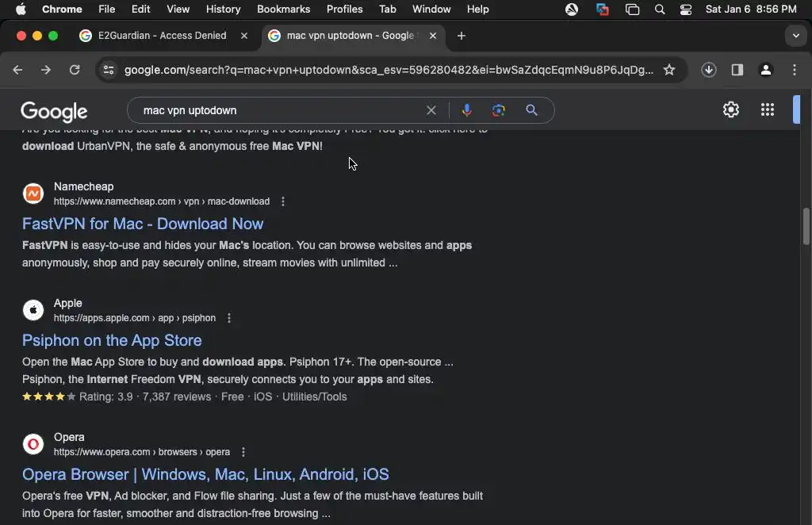The height and width of the screenshot is (525, 812).
Task: Click the Chrome address bar URL
Action: [389, 70]
